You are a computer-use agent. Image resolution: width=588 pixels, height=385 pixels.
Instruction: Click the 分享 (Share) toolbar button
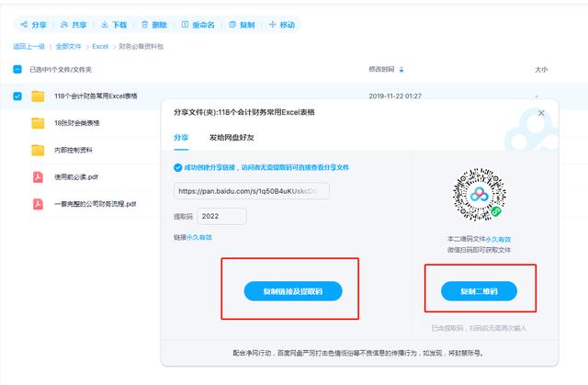pyautogui.click(x=35, y=25)
